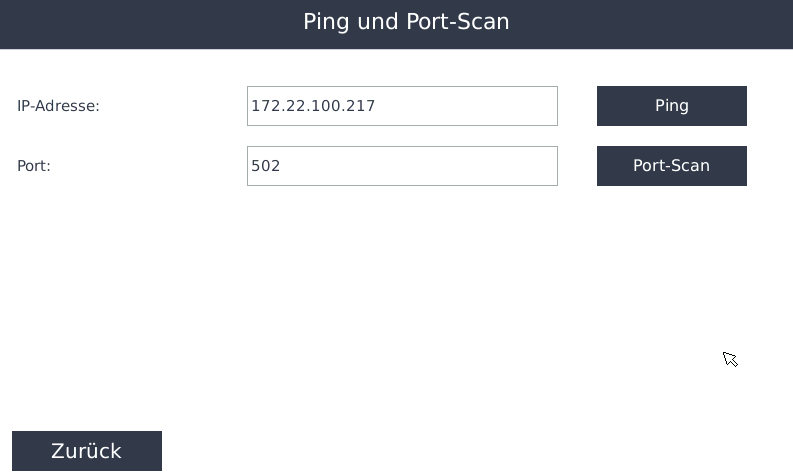
Task: Click the IP-Adresse label
Action: click(58, 106)
